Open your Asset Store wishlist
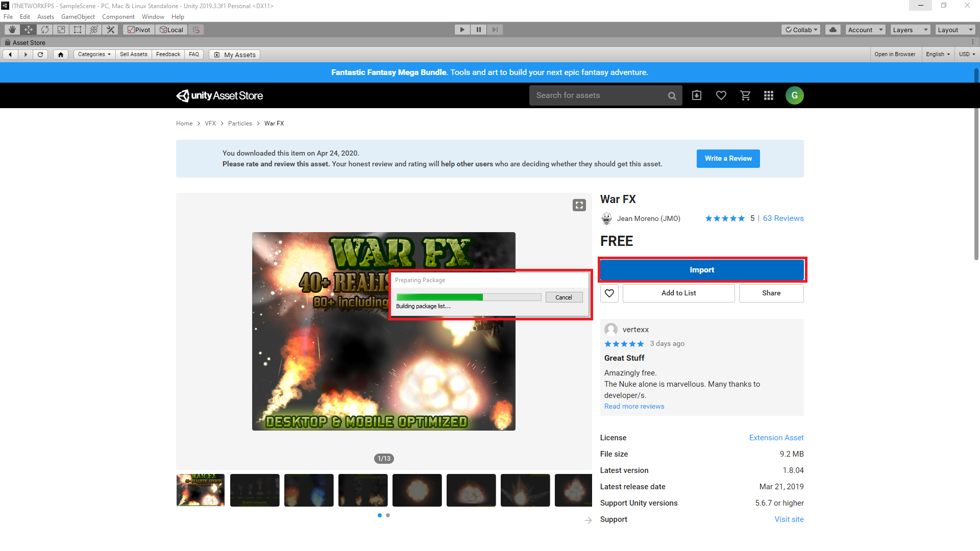The image size is (980, 551). [x=721, y=95]
